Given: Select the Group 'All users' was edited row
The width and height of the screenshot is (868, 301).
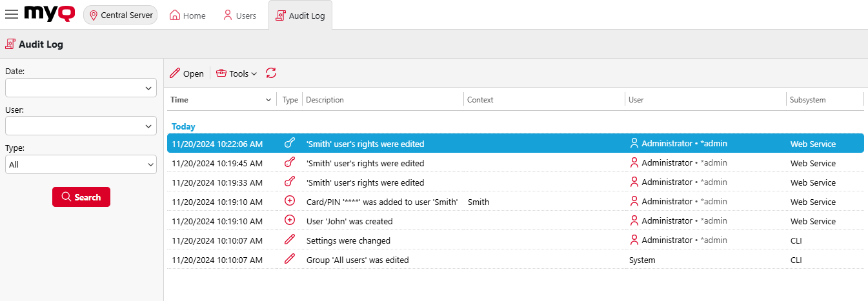Looking at the screenshot, I should [358, 260].
